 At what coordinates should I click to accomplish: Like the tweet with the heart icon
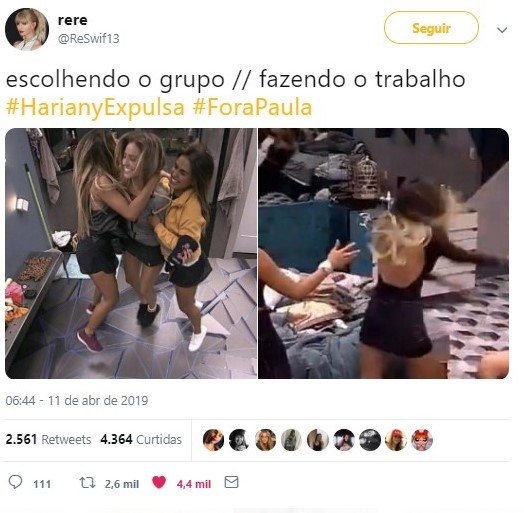tap(159, 482)
